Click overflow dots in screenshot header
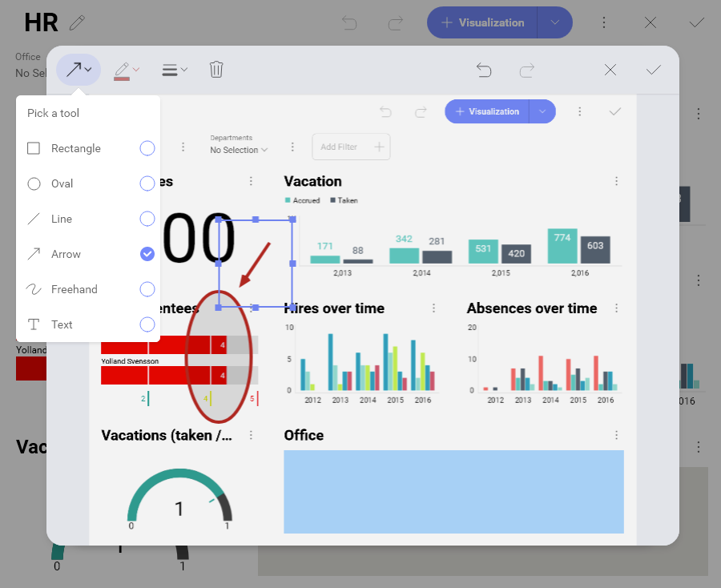This screenshot has height=588, width=721. pyautogui.click(x=579, y=111)
